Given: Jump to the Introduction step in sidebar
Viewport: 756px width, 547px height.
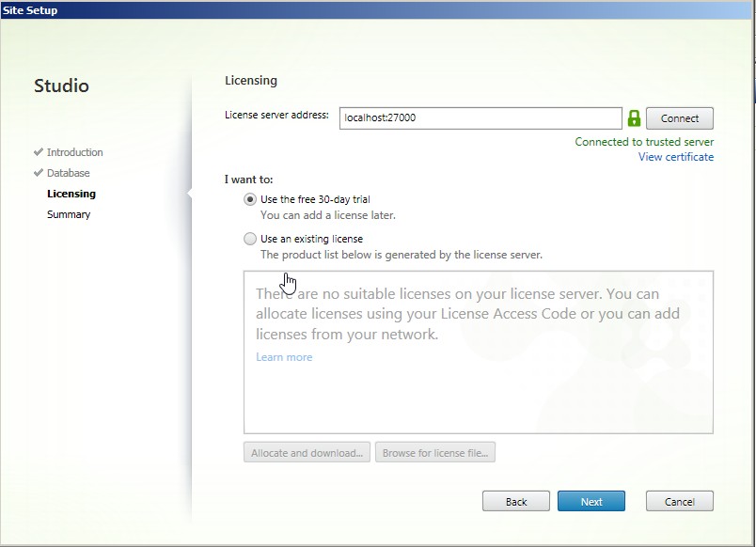Looking at the screenshot, I should tap(75, 152).
